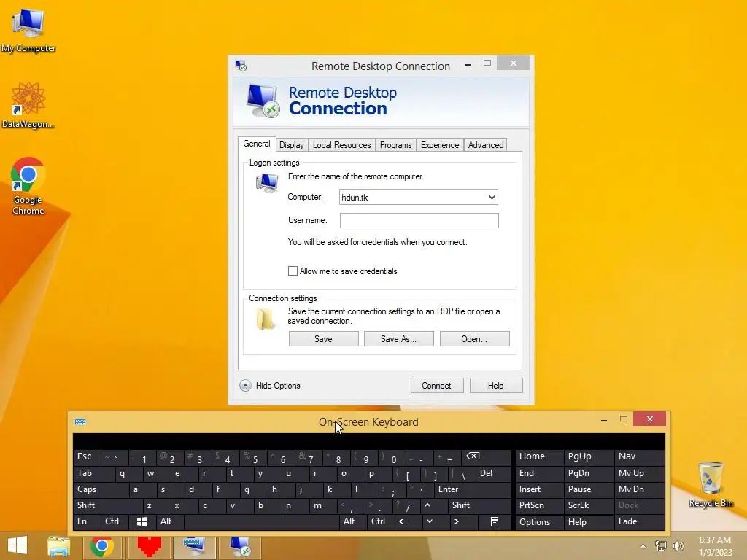
Task: Tap the Windows logo key on the on-screen keyboard
Action: pyautogui.click(x=142, y=522)
